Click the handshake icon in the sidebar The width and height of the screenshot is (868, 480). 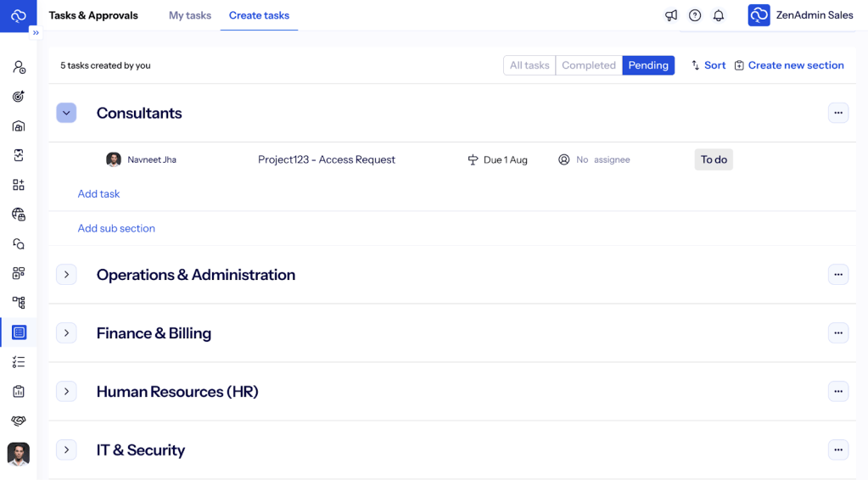pyautogui.click(x=19, y=421)
